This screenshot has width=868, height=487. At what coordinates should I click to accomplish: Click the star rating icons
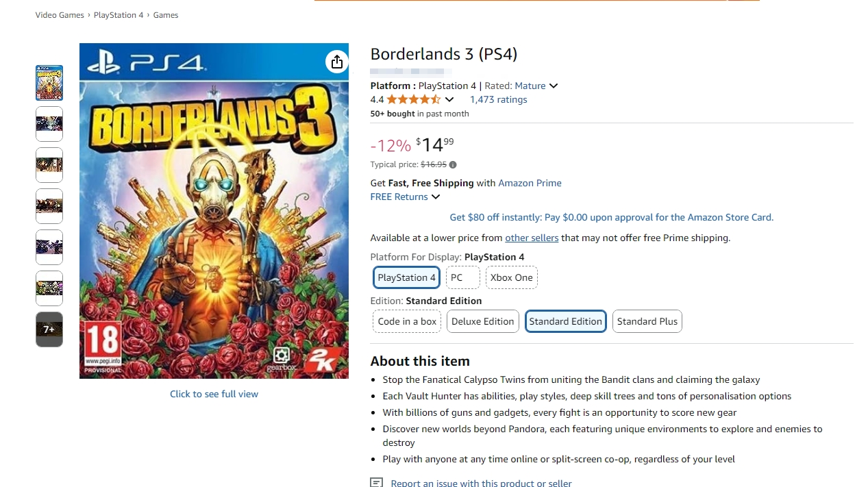pos(413,100)
